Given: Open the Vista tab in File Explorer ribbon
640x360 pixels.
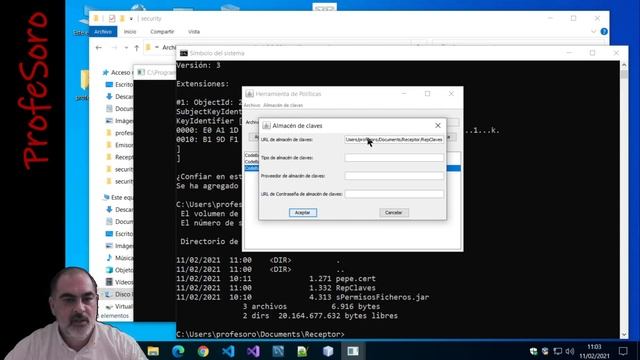Looking at the screenshot, I should pos(194,31).
